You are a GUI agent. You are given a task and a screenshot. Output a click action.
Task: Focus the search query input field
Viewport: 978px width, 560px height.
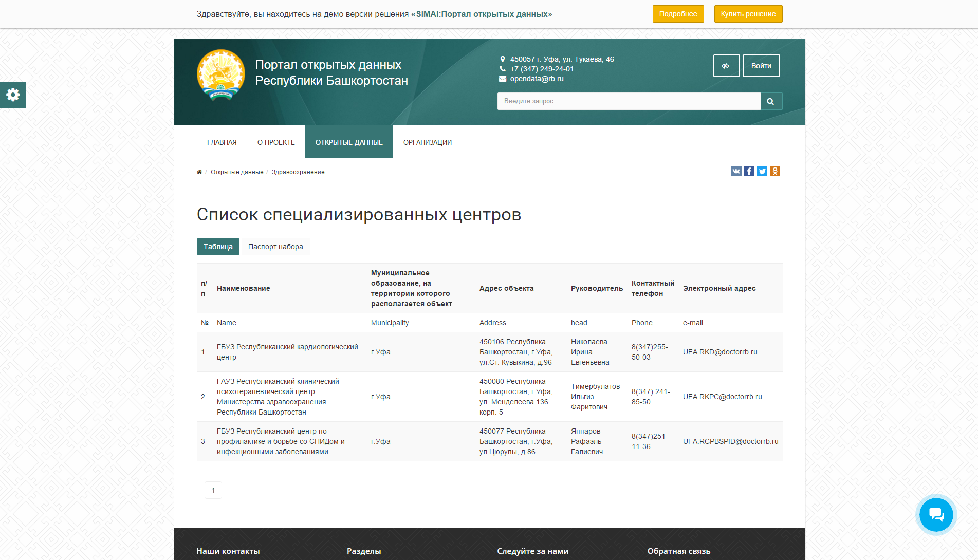click(629, 101)
